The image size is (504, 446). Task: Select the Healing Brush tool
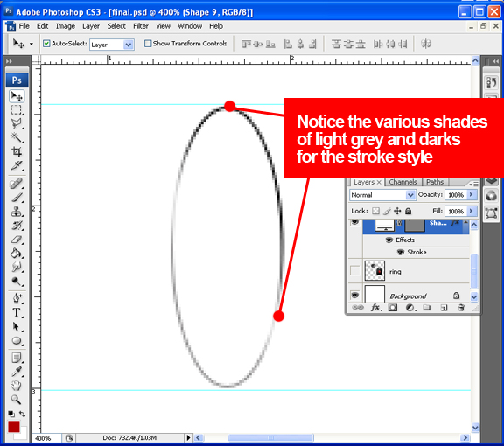17,184
